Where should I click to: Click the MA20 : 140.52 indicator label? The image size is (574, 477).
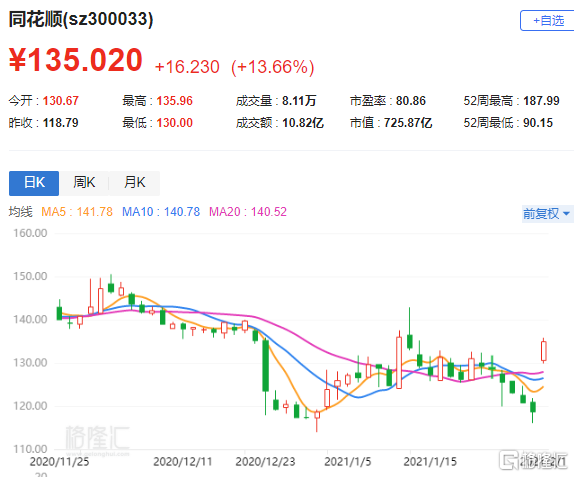coord(248,212)
